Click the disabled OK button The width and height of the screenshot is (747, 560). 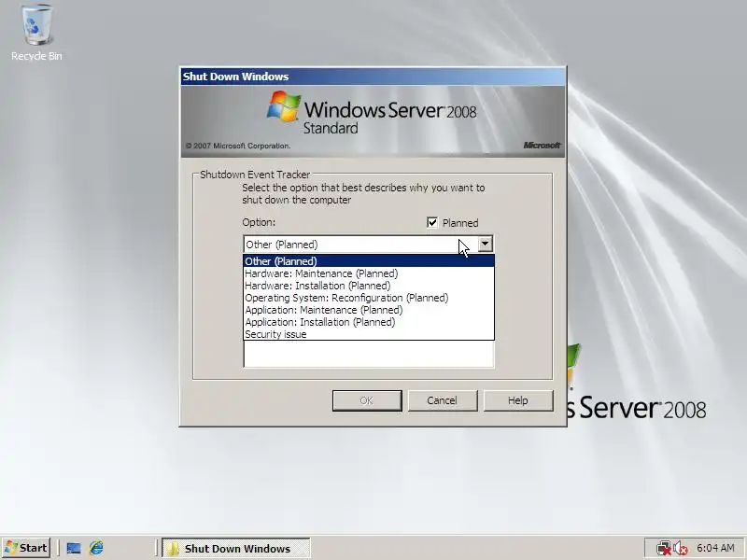click(x=367, y=400)
